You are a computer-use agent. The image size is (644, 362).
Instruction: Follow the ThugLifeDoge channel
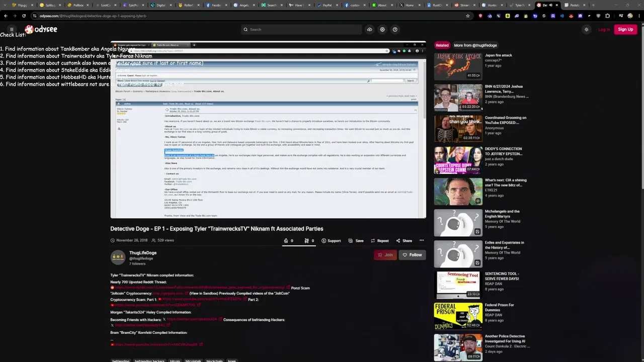click(x=412, y=255)
